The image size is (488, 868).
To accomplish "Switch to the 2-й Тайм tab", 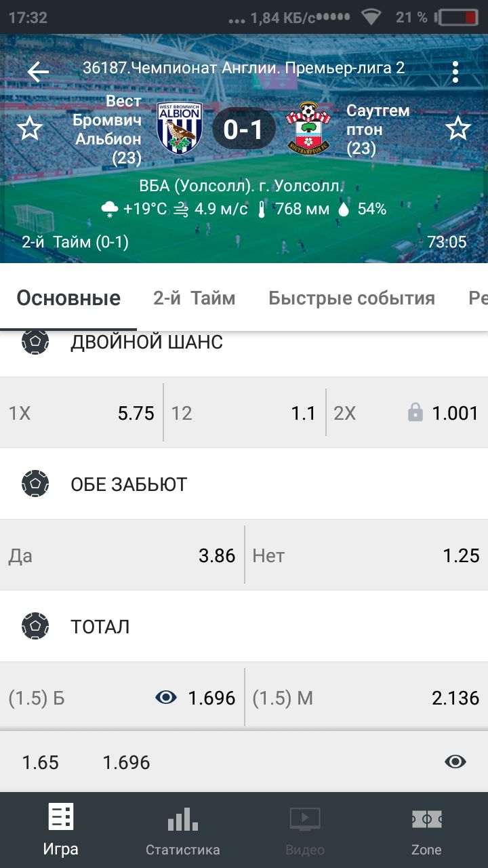I will click(194, 298).
